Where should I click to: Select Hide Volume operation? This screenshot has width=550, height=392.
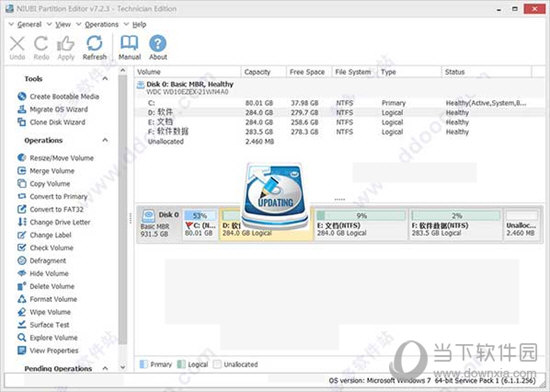(x=43, y=273)
